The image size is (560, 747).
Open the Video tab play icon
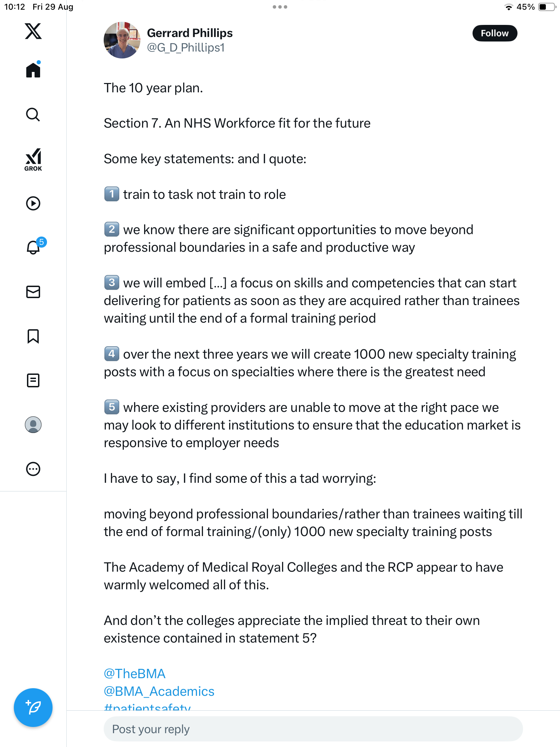[33, 203]
